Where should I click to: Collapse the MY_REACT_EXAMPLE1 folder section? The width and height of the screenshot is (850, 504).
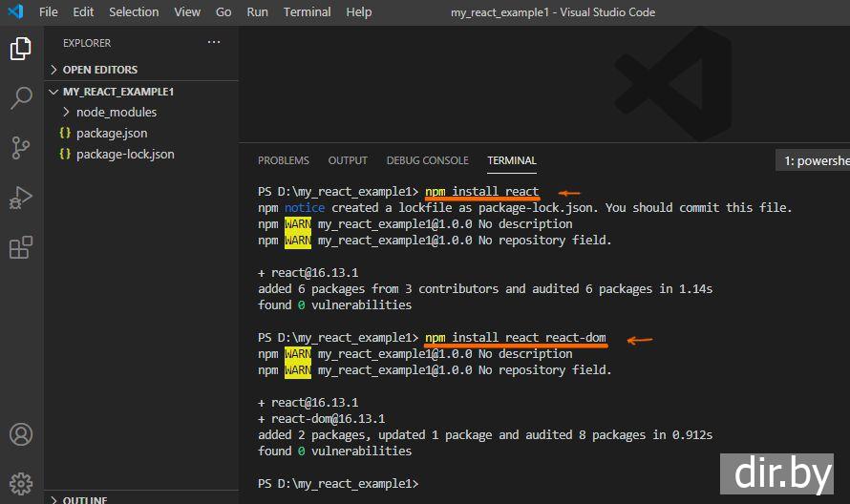[x=117, y=92]
